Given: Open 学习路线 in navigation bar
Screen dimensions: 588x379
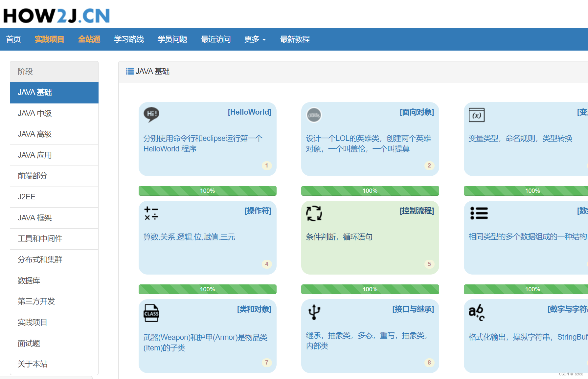Looking at the screenshot, I should pyautogui.click(x=129, y=39).
